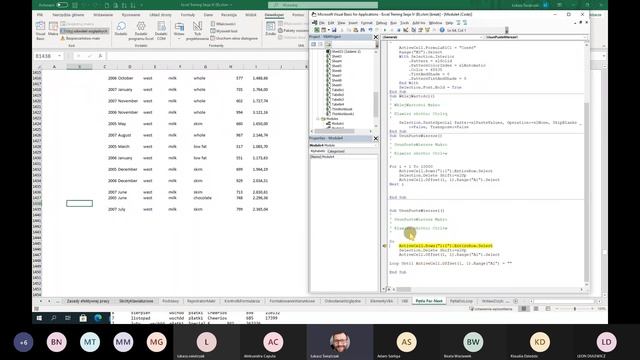Switch to Deweloper ribbon tab

(x=274, y=15)
